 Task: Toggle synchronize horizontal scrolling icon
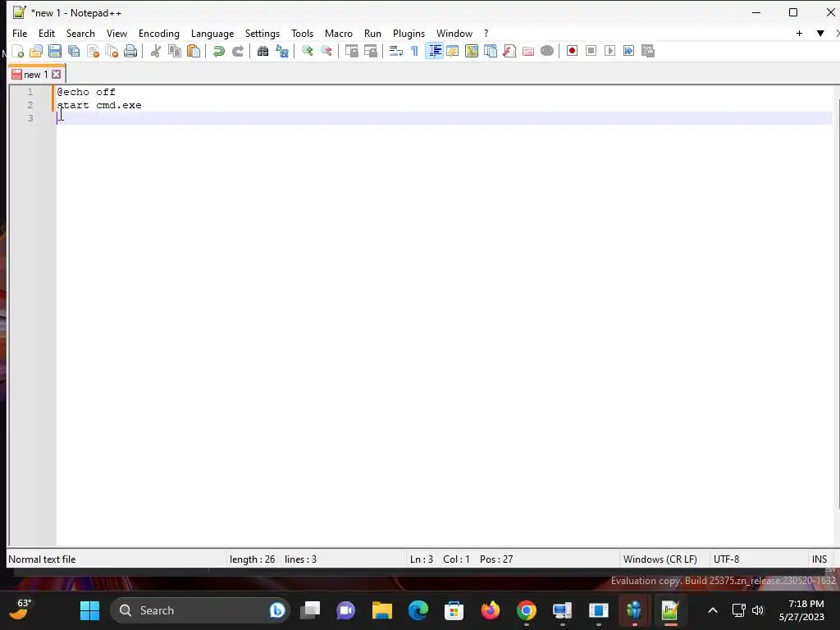(x=371, y=52)
